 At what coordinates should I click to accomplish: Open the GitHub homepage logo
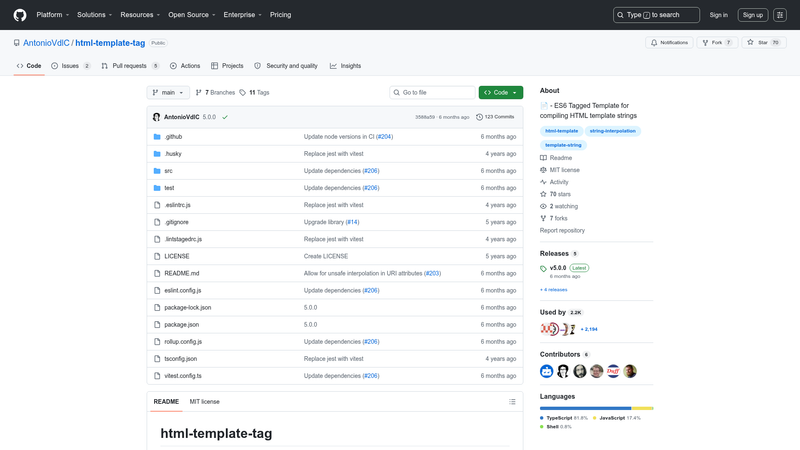tap(20, 15)
